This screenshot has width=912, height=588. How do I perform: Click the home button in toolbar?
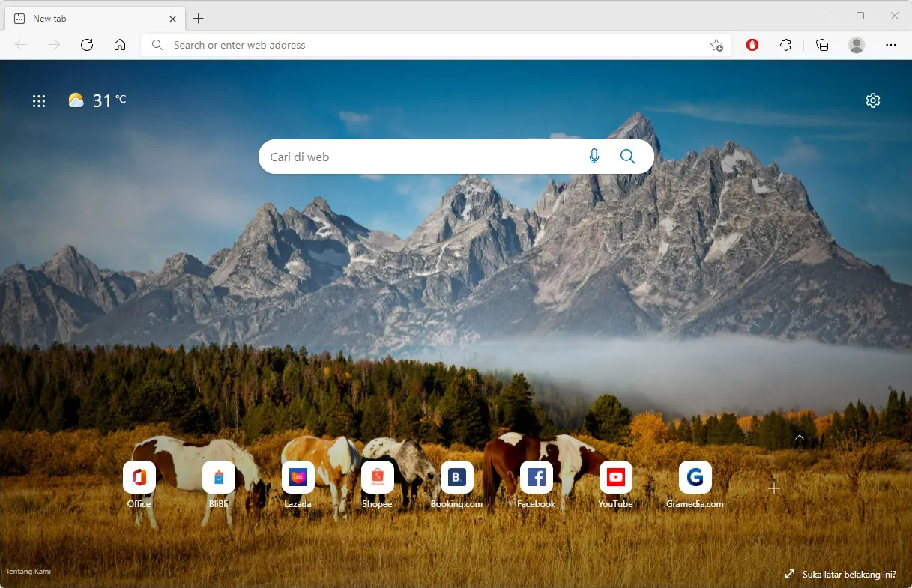120,45
